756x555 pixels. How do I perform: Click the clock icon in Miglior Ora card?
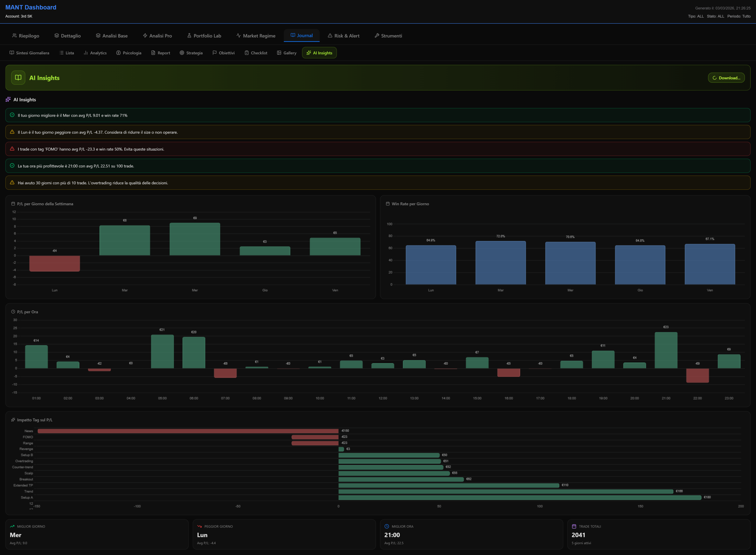pyautogui.click(x=387, y=526)
